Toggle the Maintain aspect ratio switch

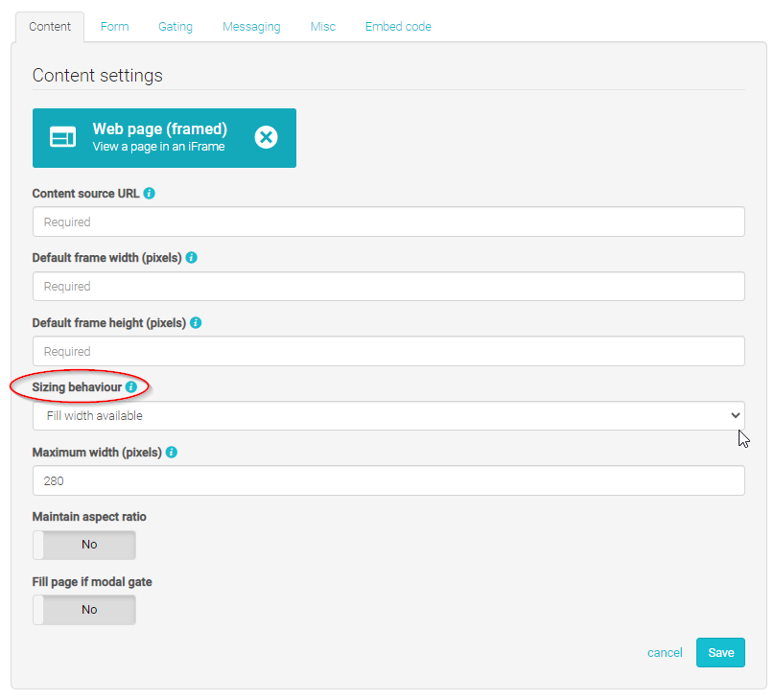point(84,545)
